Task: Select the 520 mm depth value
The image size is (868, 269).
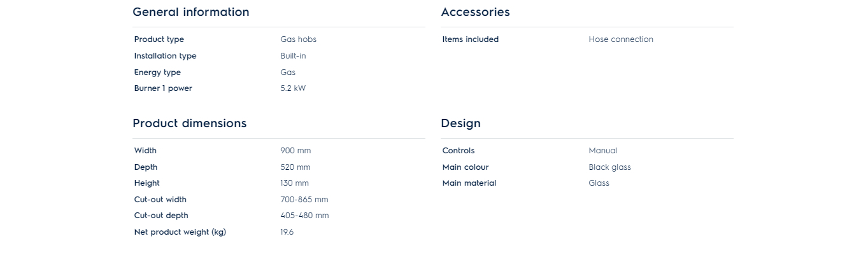Action: click(x=295, y=167)
